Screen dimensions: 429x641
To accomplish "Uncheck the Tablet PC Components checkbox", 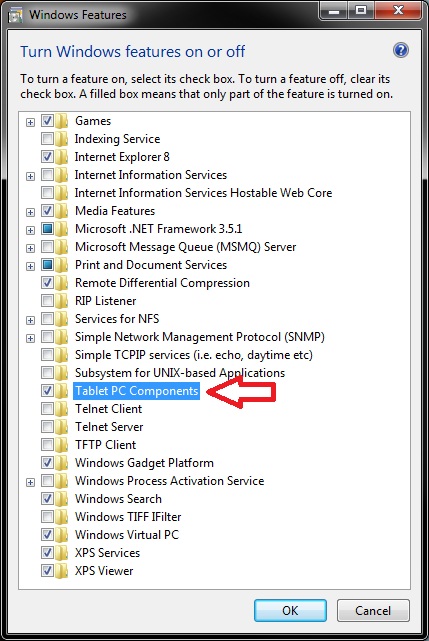I will (x=47, y=390).
